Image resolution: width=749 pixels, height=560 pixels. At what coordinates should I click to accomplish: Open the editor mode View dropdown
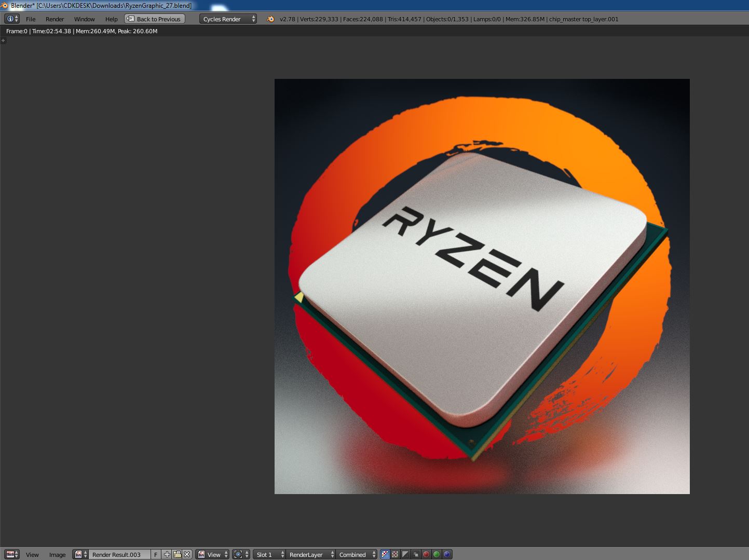point(212,554)
